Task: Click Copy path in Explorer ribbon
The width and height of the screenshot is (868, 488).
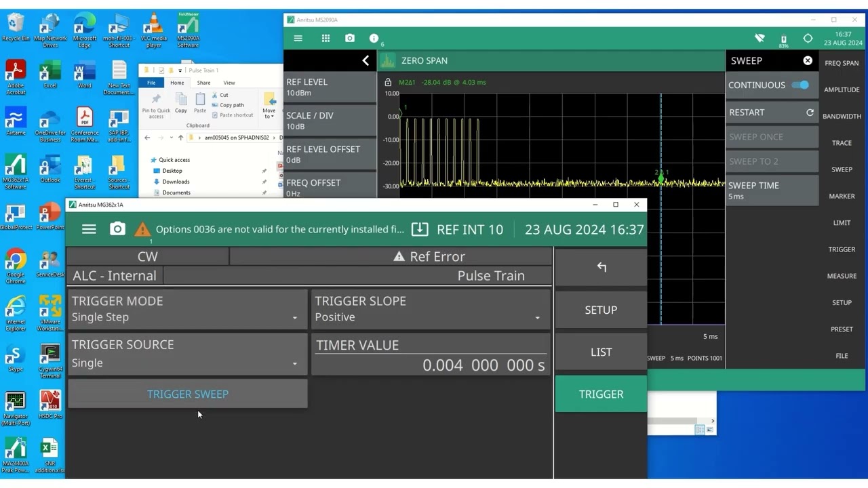Action: 228,105
